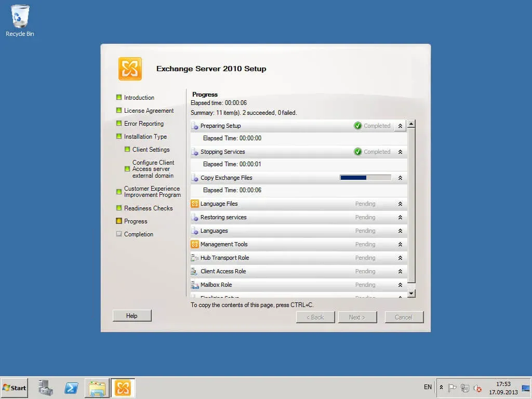Screen dimensions: 532x399
Task: Click the progress list scroll down arrow
Action: click(x=411, y=294)
